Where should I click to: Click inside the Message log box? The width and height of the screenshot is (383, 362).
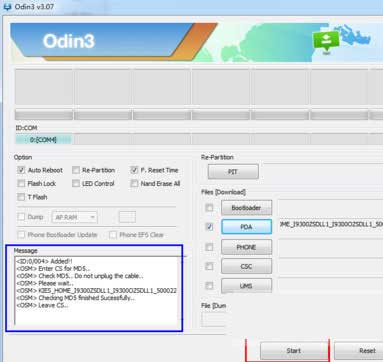(x=98, y=290)
